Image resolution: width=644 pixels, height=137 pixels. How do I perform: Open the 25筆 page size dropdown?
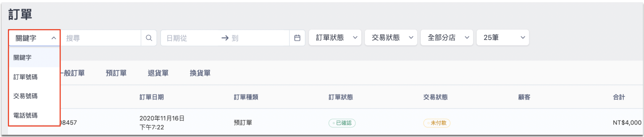[503, 37]
